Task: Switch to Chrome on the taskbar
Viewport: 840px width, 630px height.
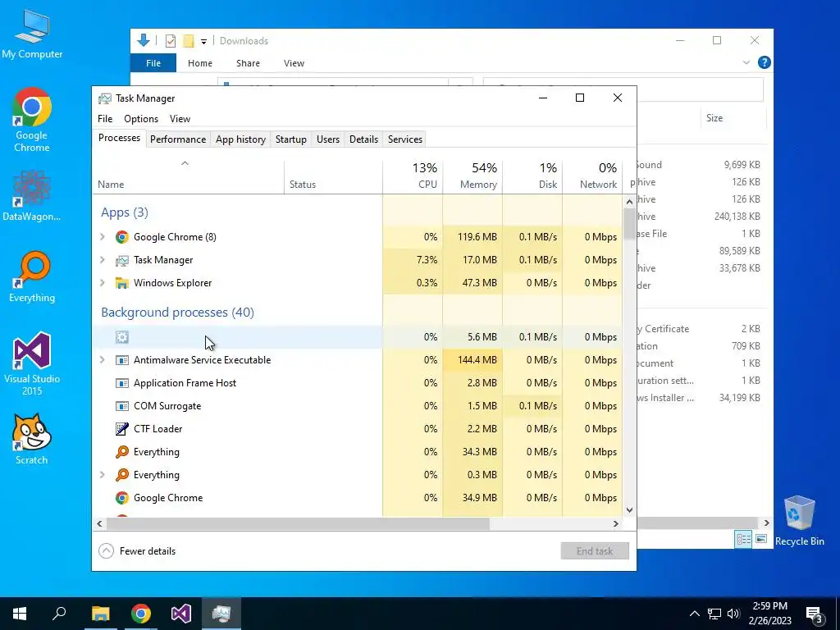Action: [x=141, y=614]
